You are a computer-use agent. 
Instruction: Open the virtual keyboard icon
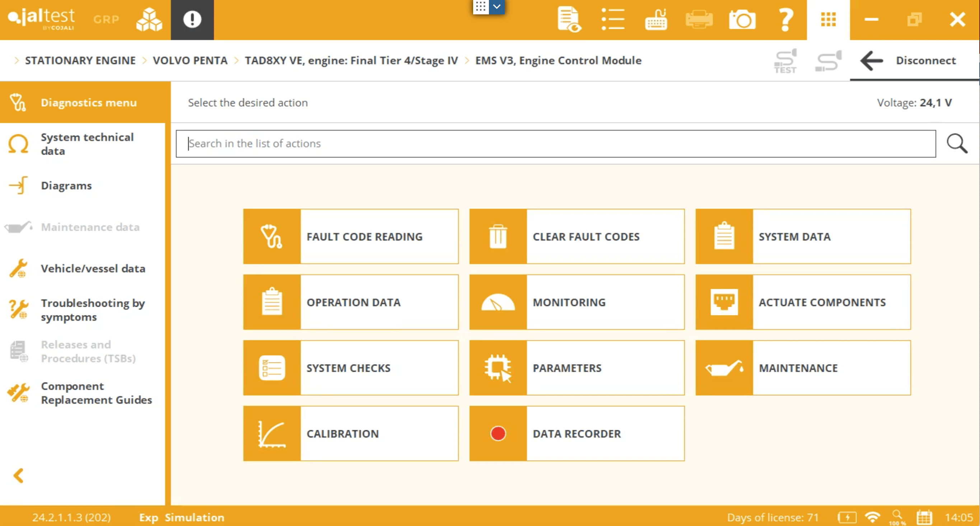coord(656,19)
